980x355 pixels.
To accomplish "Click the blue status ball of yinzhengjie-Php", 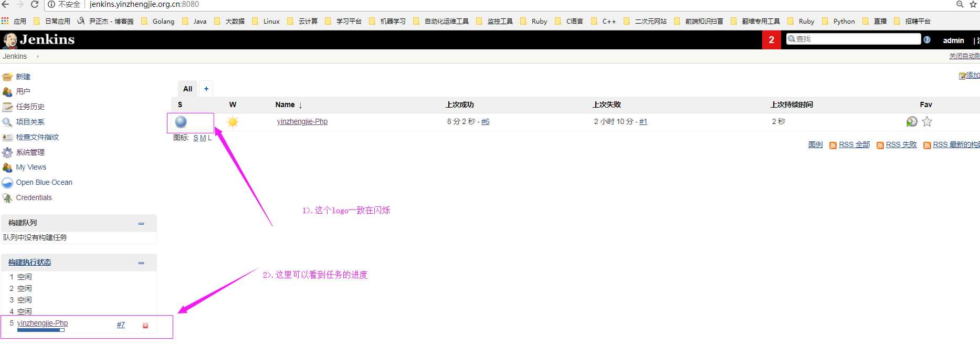I will click(x=181, y=122).
